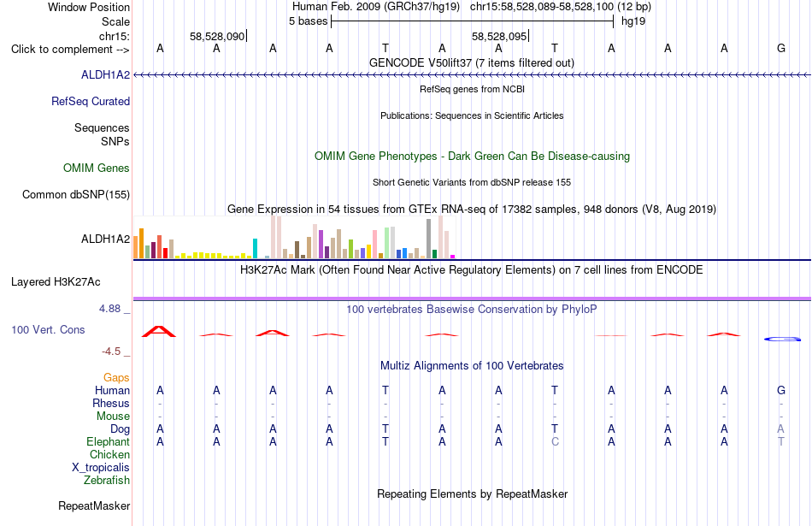812x526 pixels.
Task: Click the cyan bar in GTEx expression chart
Action: click(x=255, y=248)
